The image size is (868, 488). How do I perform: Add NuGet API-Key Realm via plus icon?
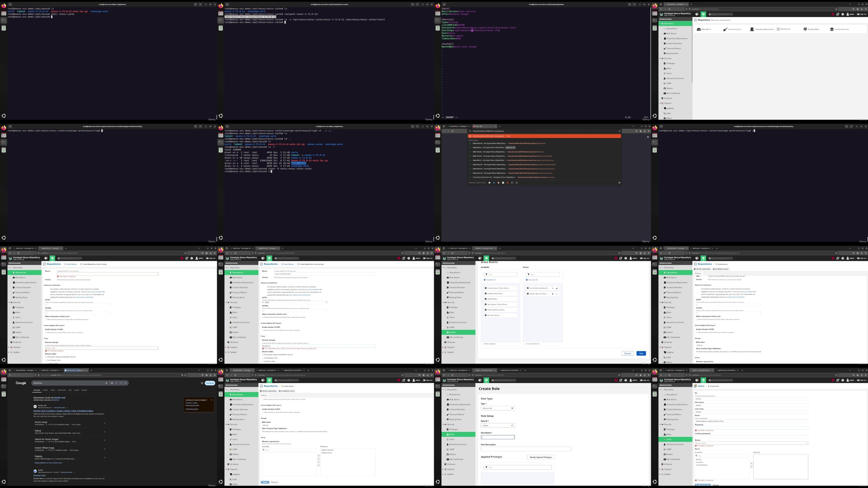tap(486, 310)
